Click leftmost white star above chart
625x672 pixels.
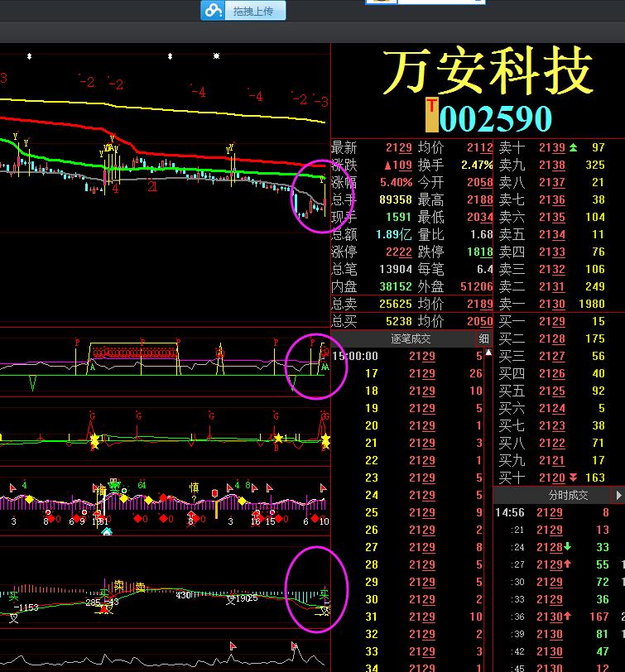[x=29, y=56]
